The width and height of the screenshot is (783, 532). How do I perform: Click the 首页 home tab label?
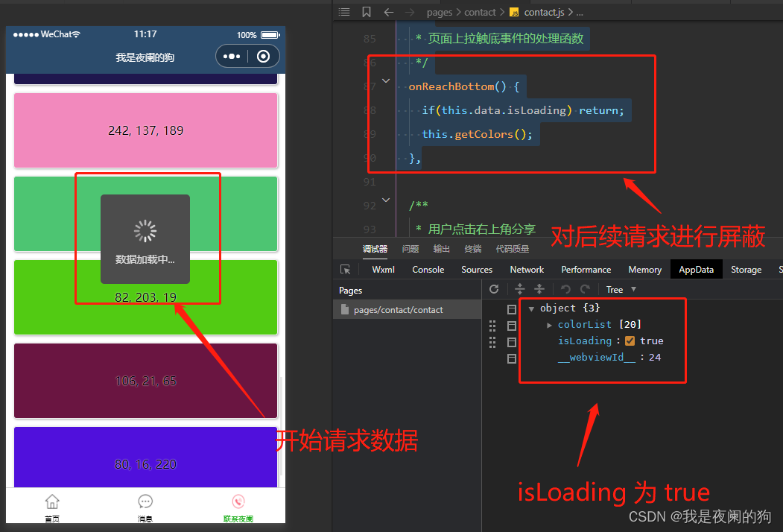coord(52,519)
